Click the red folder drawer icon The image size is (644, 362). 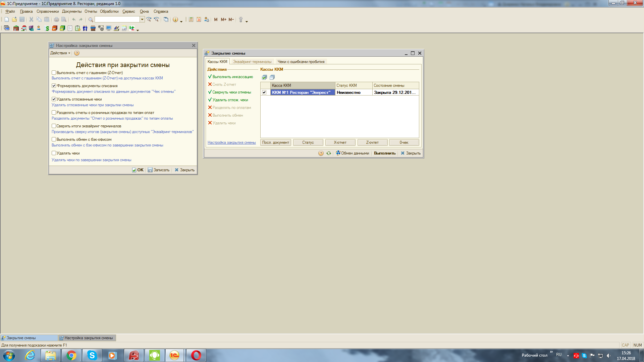click(55, 28)
